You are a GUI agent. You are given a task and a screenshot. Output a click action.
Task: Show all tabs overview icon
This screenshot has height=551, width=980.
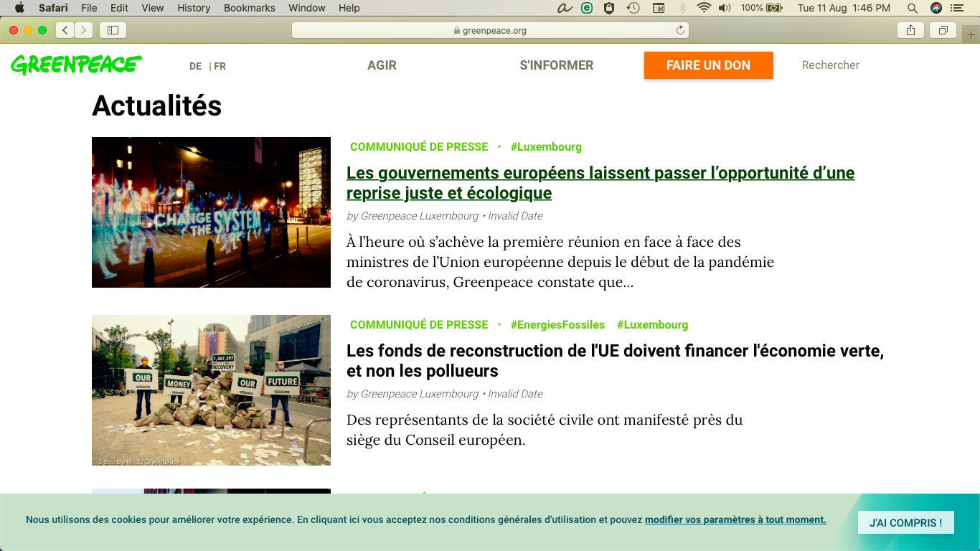tap(943, 30)
